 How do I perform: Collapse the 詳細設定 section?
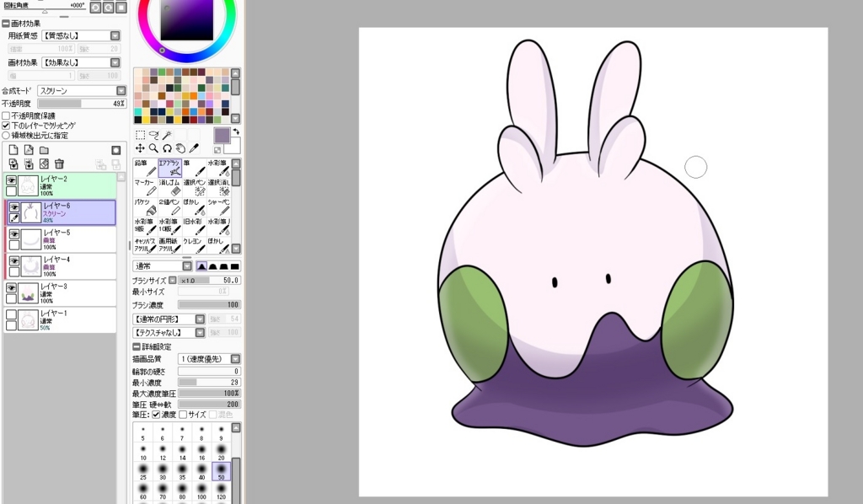[x=137, y=346]
